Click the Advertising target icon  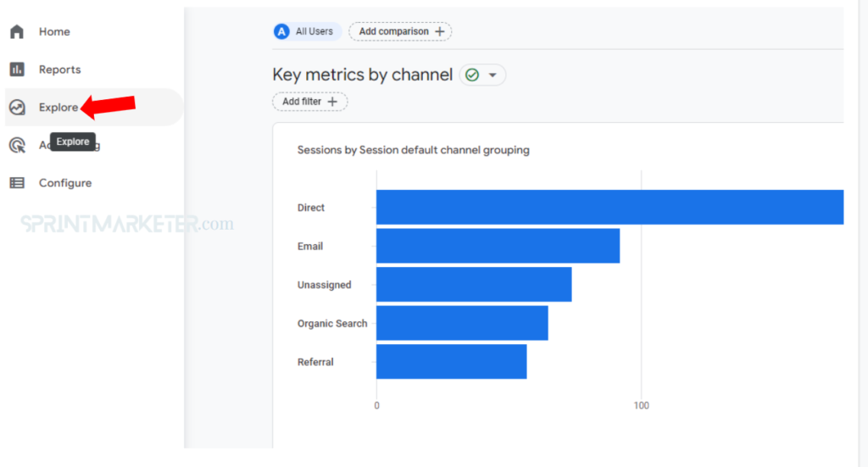click(x=17, y=146)
